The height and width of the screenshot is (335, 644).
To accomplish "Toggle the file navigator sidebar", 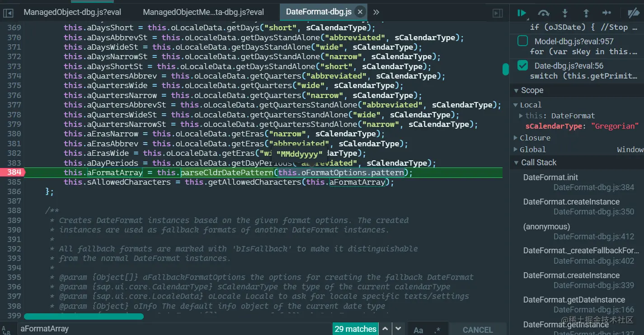I will (9, 13).
